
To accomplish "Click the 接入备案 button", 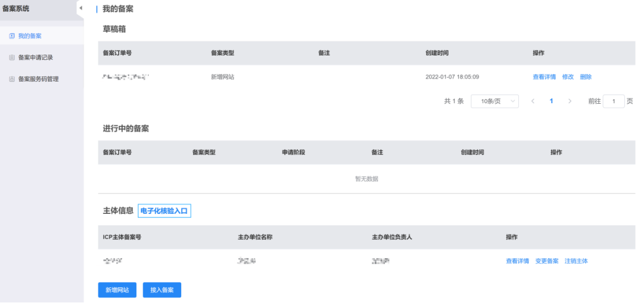I will 162,290.
